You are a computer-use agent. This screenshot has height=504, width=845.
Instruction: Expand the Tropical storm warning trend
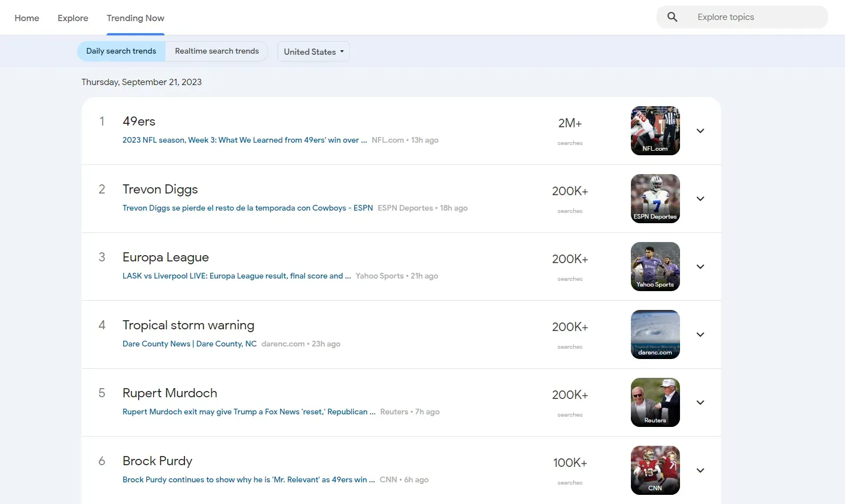(700, 334)
